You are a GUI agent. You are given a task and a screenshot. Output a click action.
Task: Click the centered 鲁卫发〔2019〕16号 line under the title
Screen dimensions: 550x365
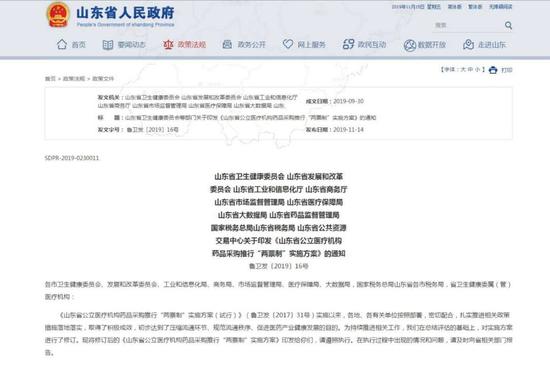point(279,266)
